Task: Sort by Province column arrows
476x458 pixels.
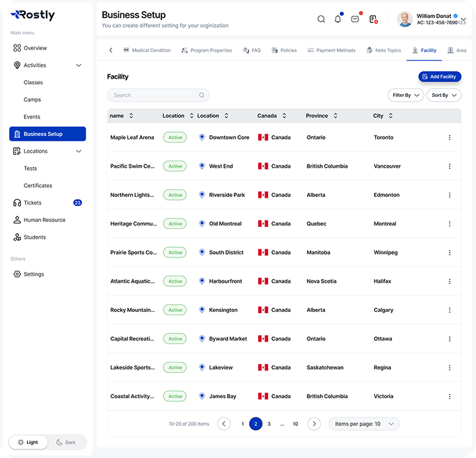Action: [x=335, y=116]
